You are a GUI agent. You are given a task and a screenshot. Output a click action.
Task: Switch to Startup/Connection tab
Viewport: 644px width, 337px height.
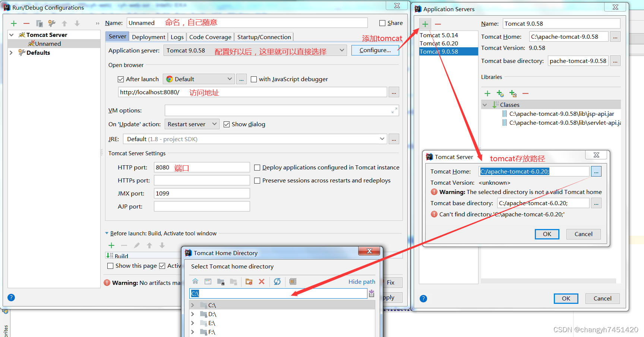click(264, 37)
